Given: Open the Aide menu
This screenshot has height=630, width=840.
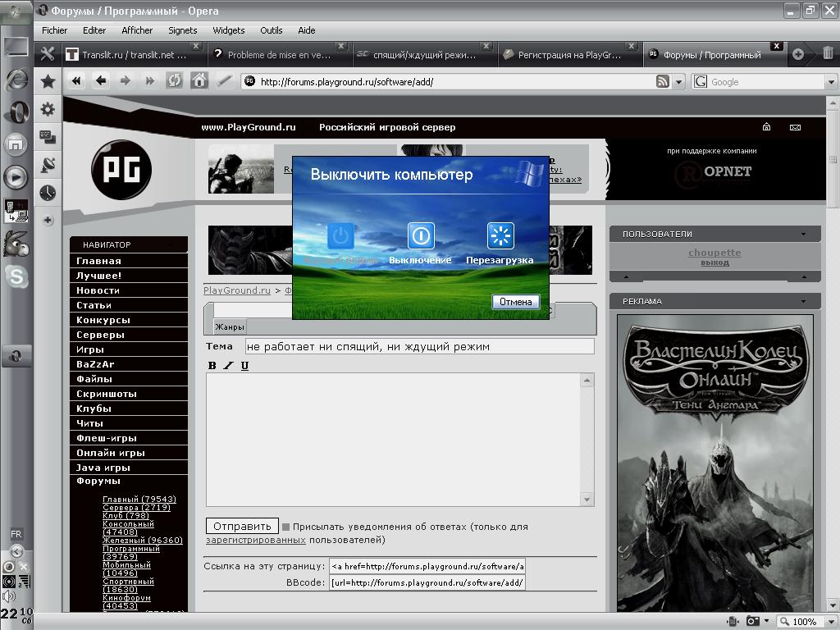Looking at the screenshot, I should pyautogui.click(x=307, y=30).
